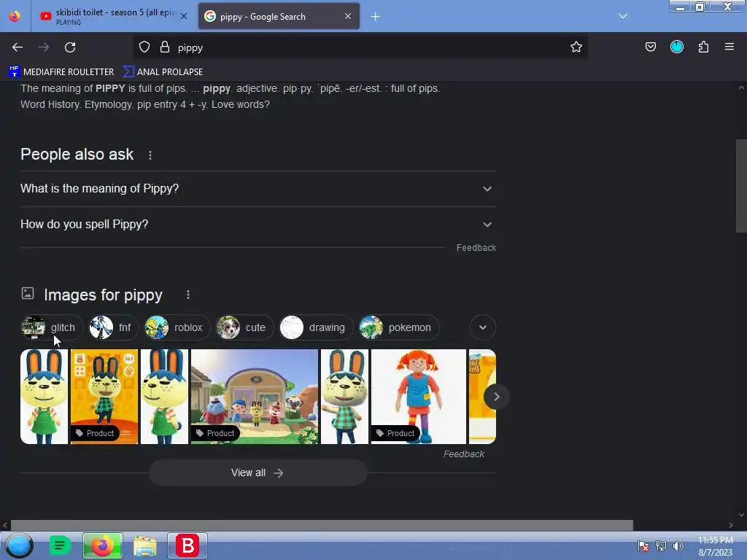
Task: Show next images with carousel arrow
Action: pos(496,397)
